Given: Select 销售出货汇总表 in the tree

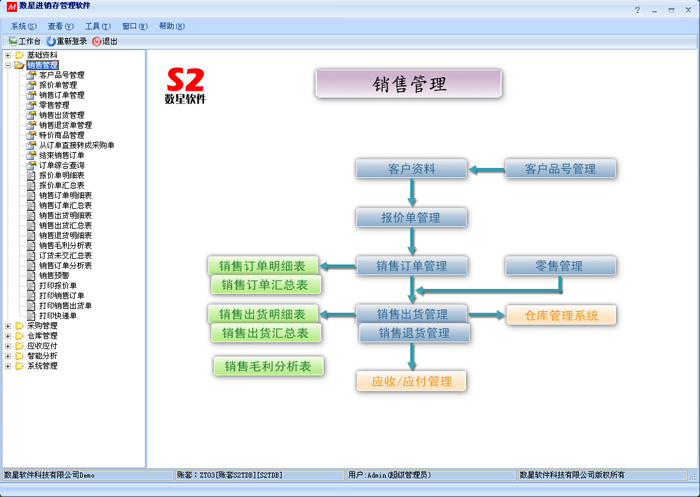Looking at the screenshot, I should pyautogui.click(x=65, y=226).
